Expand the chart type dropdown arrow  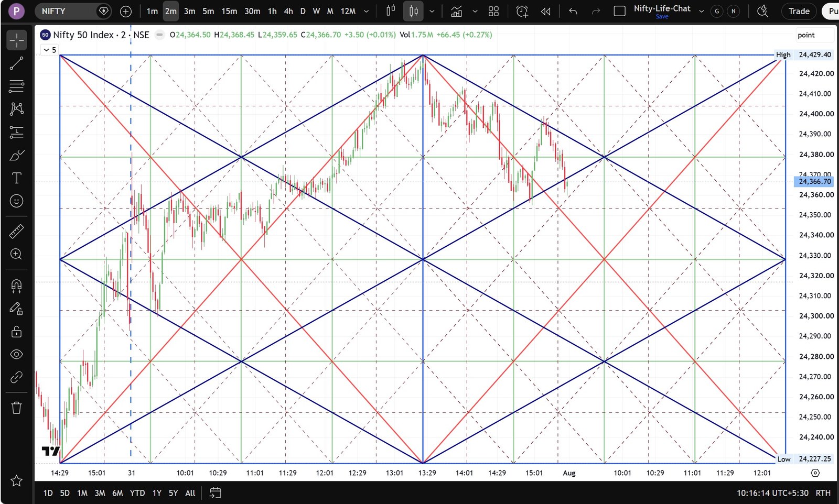pyautogui.click(x=432, y=11)
